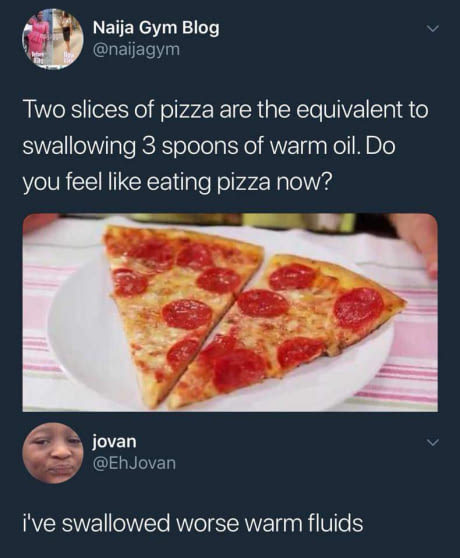This screenshot has width=460, height=558.
Task: Click the hand visible in the pizza photo
Action: [x=416, y=242]
